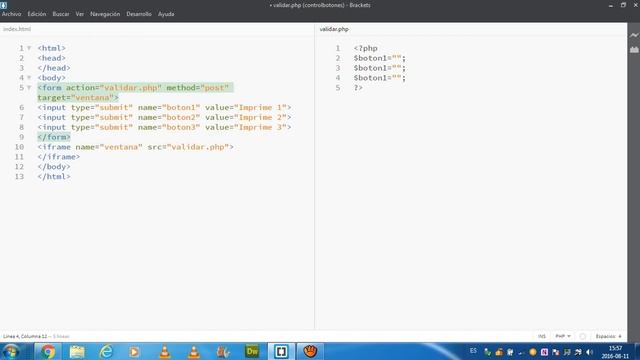Image resolution: width=640 pixels, height=360 pixels.
Task: Click the orange hand icon in taskbar
Action: tap(310, 351)
